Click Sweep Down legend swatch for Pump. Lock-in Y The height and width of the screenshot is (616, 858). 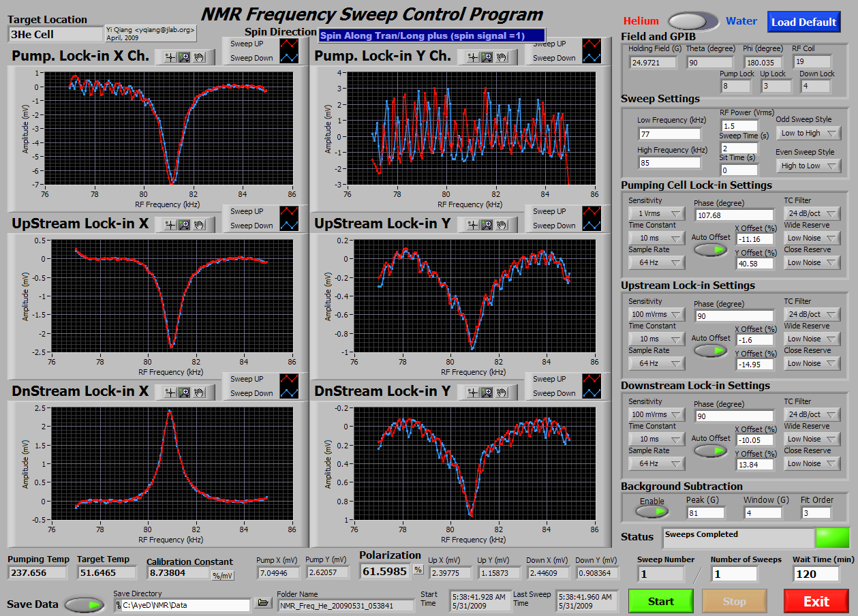593,58
